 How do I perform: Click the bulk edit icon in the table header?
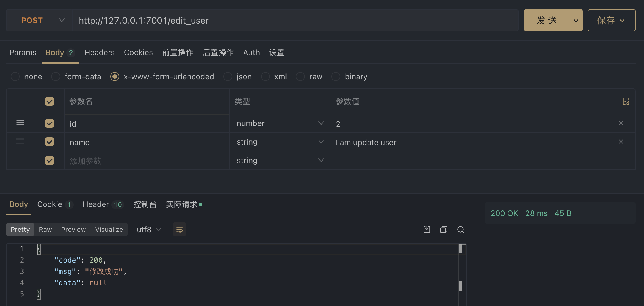pyautogui.click(x=626, y=101)
